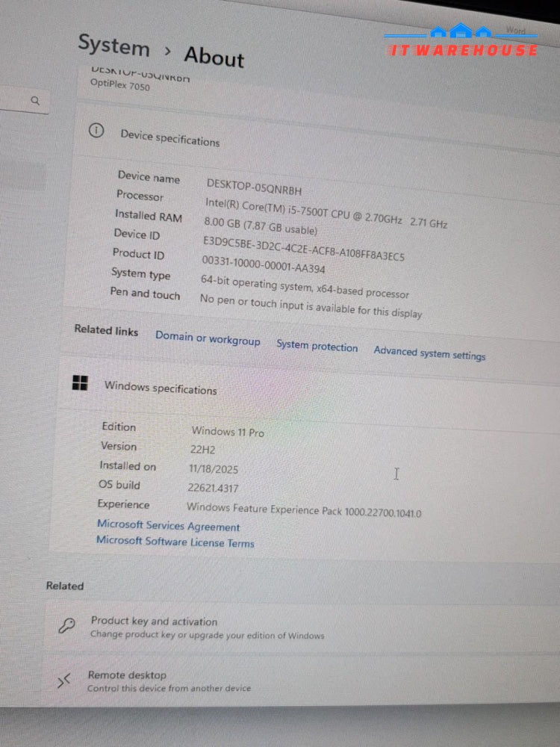Select the OS build 22621.4317 value

coord(213,487)
